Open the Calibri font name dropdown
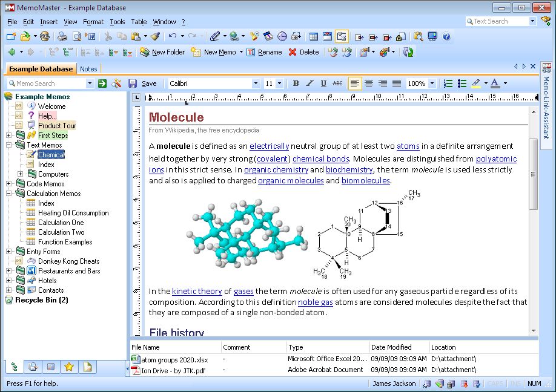The height and width of the screenshot is (392, 556). coord(256,83)
